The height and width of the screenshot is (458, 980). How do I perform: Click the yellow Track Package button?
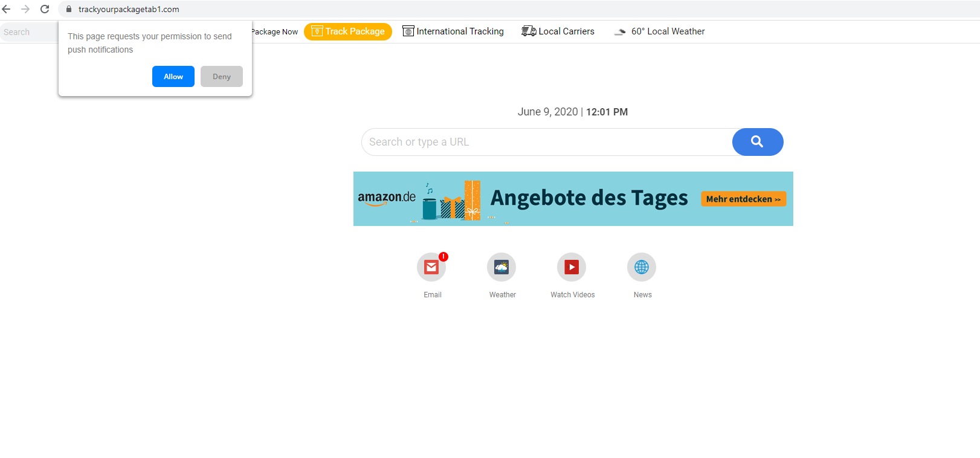pos(348,31)
